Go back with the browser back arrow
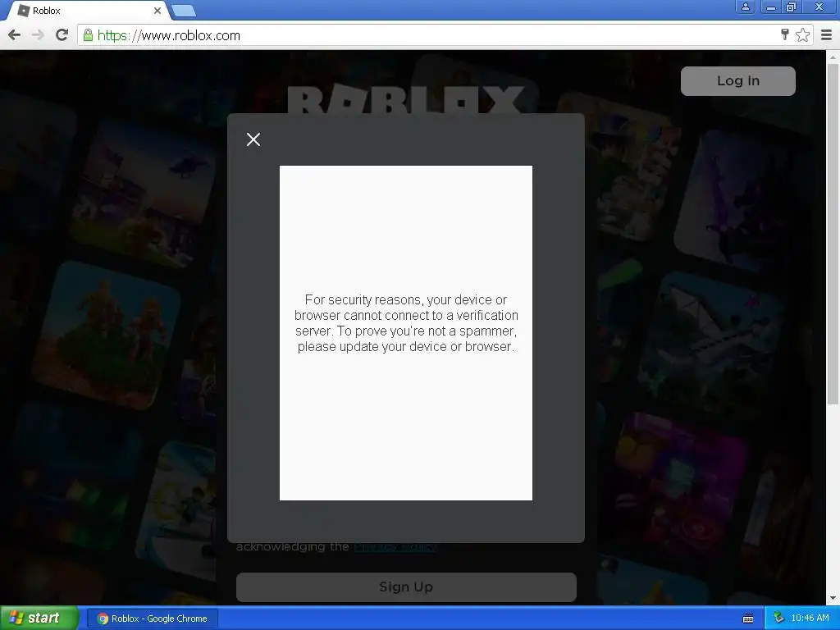Viewport: 840px width, 630px height. (x=15, y=35)
